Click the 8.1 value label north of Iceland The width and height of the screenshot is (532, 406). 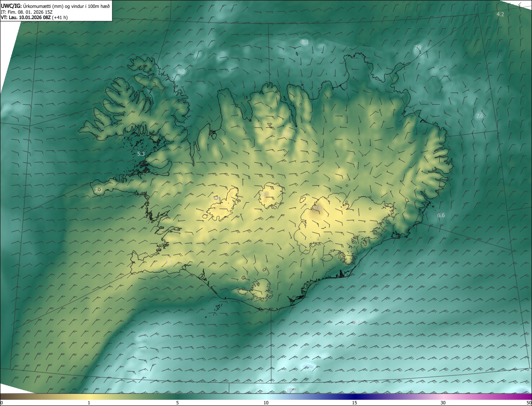click(x=305, y=42)
